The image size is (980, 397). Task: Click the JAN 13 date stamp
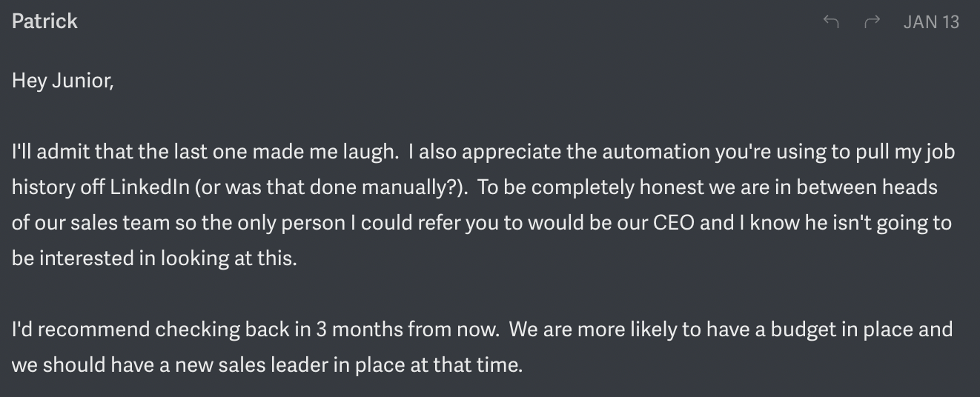(931, 22)
